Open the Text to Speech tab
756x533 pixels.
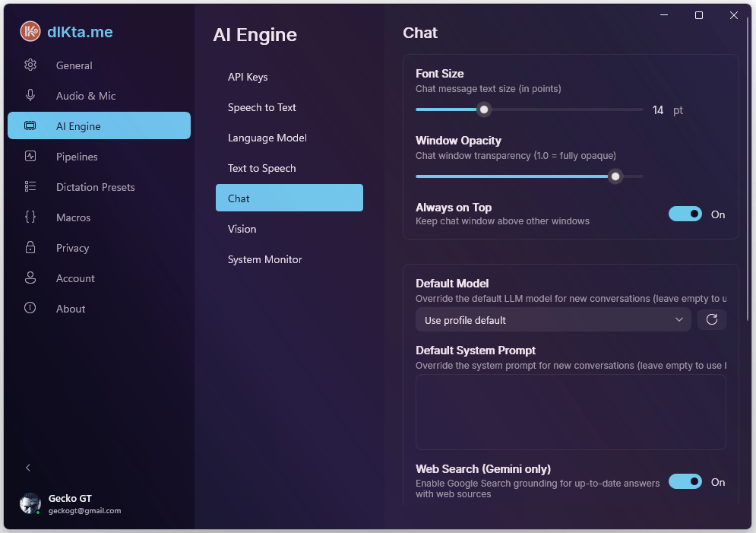pos(289,168)
